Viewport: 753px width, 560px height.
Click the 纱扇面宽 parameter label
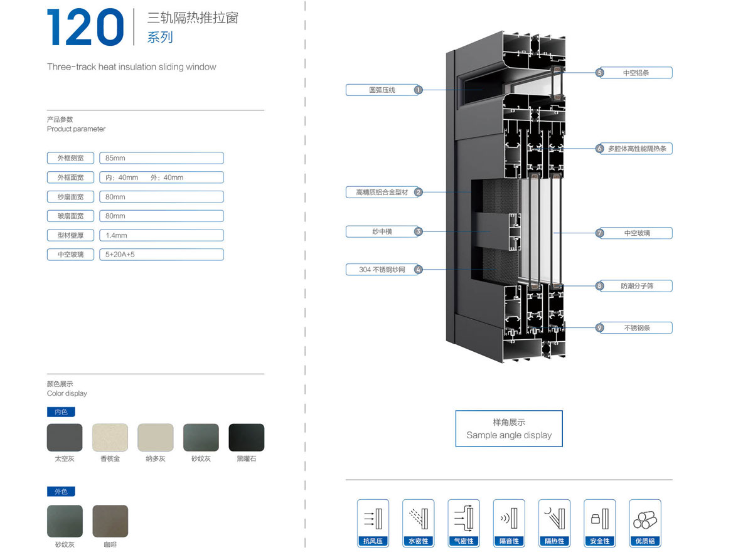(x=70, y=197)
